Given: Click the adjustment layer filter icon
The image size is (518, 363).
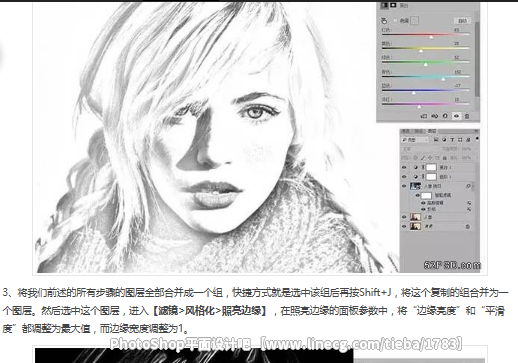Looking at the screenshot, I should 444,140.
